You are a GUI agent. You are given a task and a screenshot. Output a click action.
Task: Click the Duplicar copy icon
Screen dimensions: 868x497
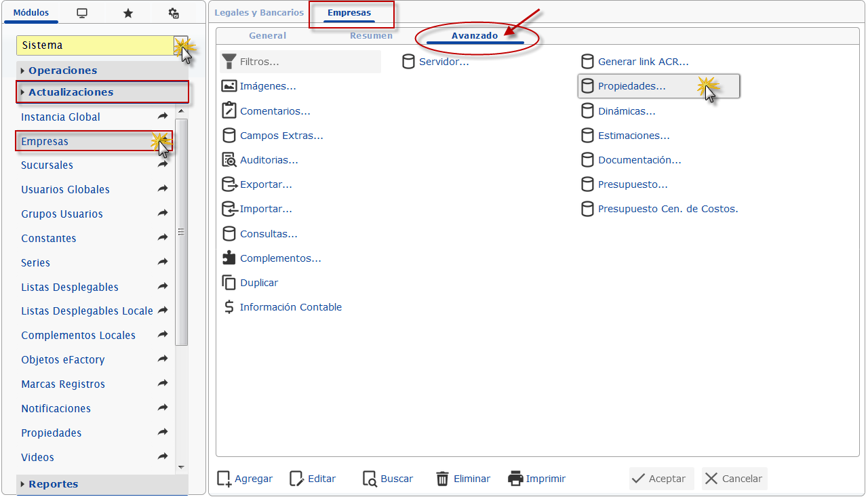point(229,283)
